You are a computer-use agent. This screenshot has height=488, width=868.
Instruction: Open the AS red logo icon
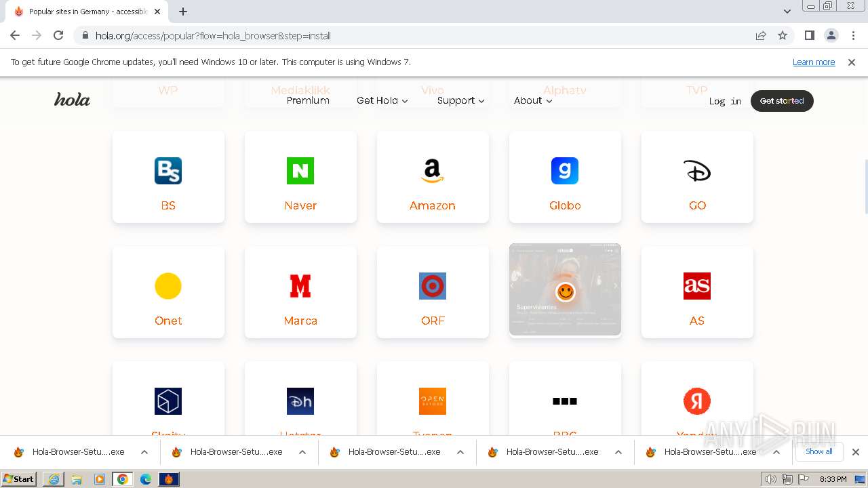[697, 286]
